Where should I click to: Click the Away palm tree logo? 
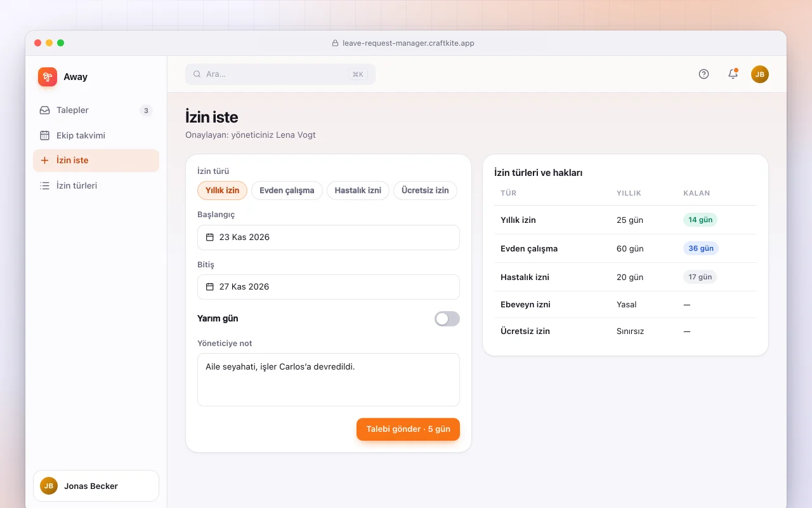[48, 77]
